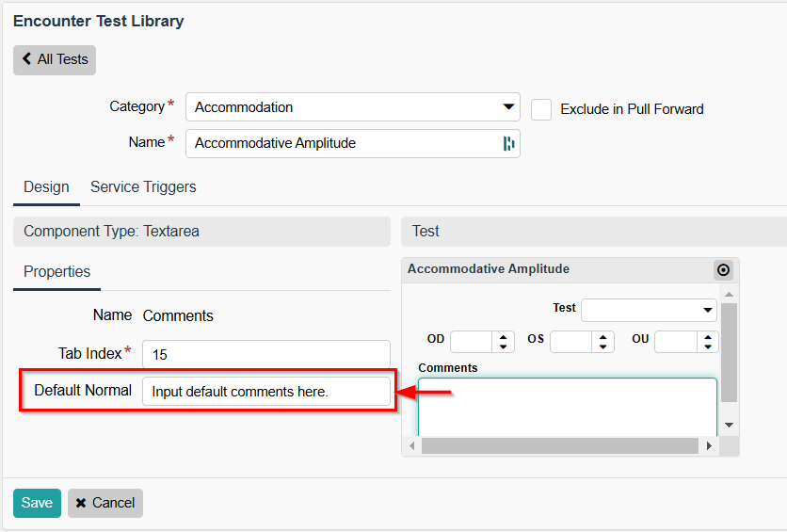
Task: Open the Properties tab
Action: 57,271
